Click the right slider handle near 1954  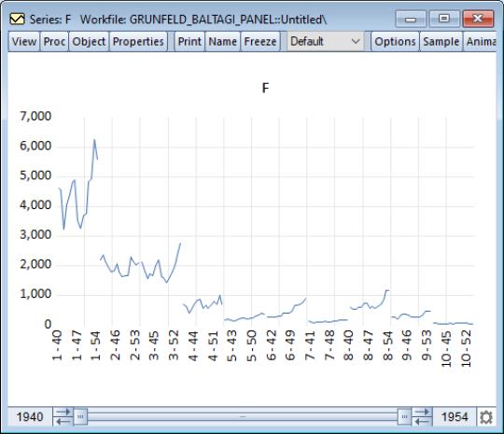(404, 417)
